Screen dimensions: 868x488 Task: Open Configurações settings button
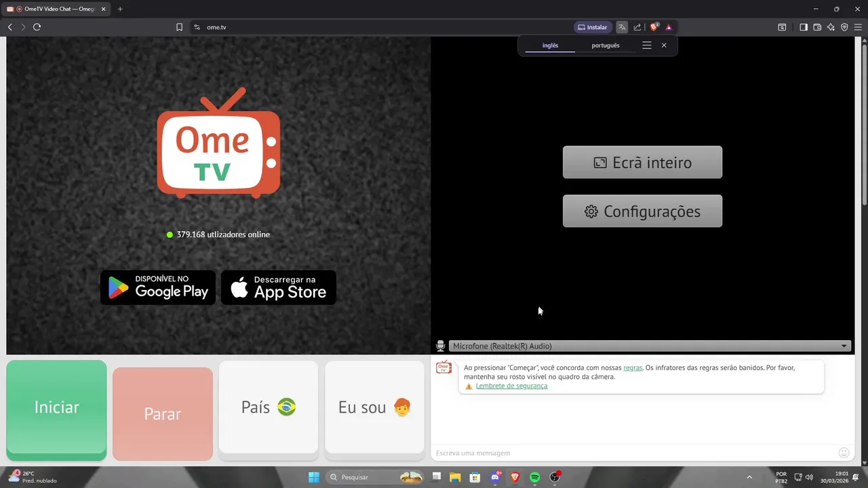tap(642, 211)
